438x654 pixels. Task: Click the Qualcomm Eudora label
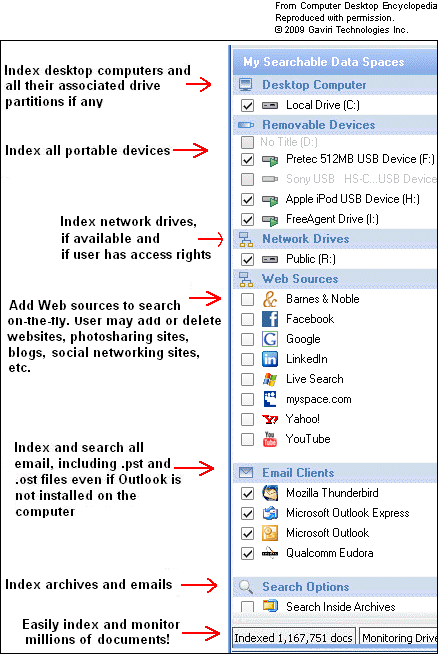click(x=330, y=553)
